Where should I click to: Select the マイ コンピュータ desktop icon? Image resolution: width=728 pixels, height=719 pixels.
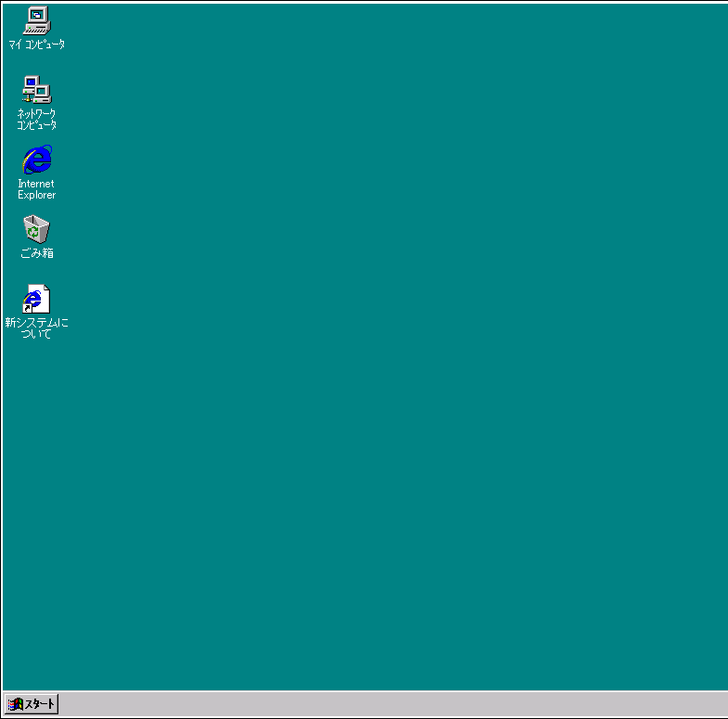[x=37, y=20]
